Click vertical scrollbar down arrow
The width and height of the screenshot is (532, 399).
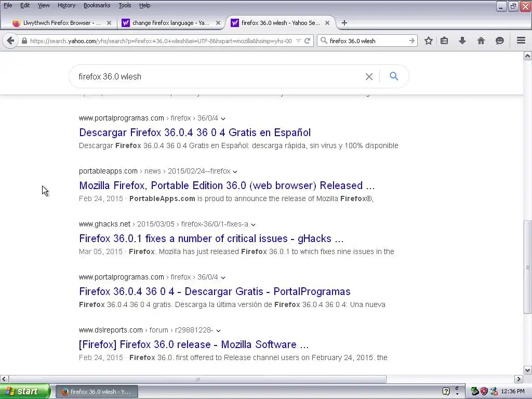pos(528,370)
